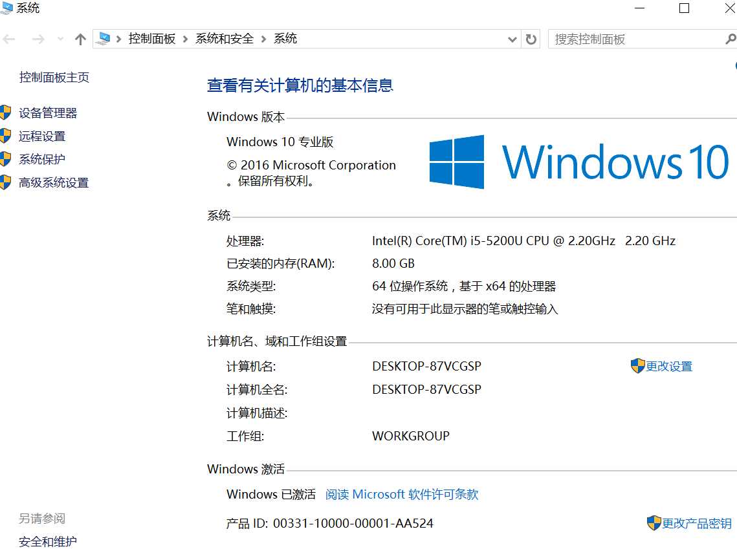Click shield icon beside 设备管理器
Image resolution: width=737 pixels, height=560 pixels.
tap(6, 113)
